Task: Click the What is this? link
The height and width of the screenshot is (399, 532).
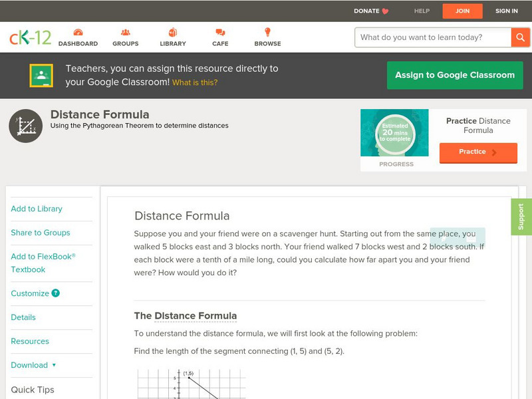Action: click(195, 82)
